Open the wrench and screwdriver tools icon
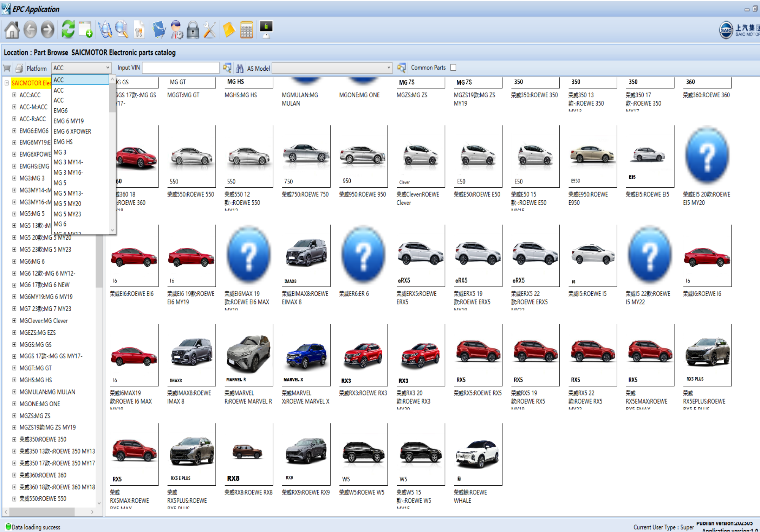760x532 pixels. pos(209,30)
